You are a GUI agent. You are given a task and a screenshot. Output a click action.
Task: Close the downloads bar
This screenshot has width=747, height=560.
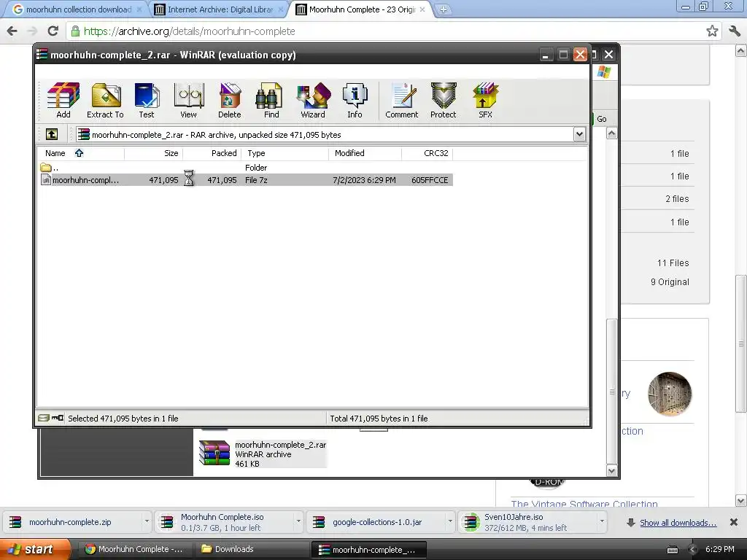[734, 522]
